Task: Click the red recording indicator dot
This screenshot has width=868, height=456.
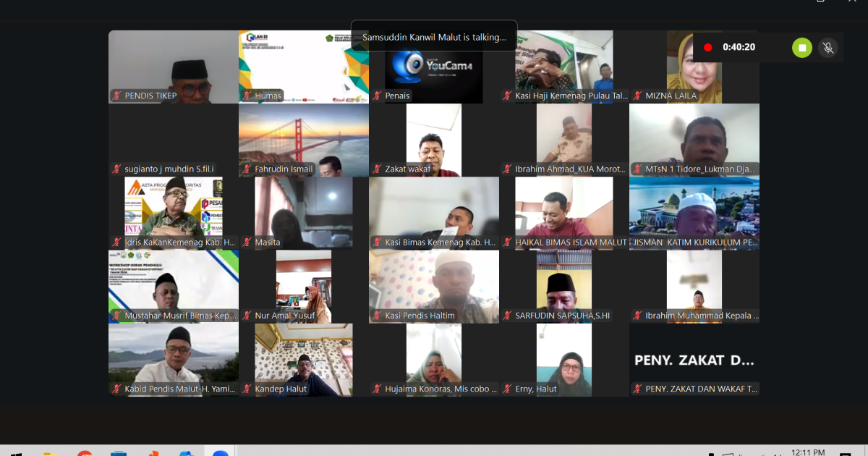Action: [x=707, y=48]
